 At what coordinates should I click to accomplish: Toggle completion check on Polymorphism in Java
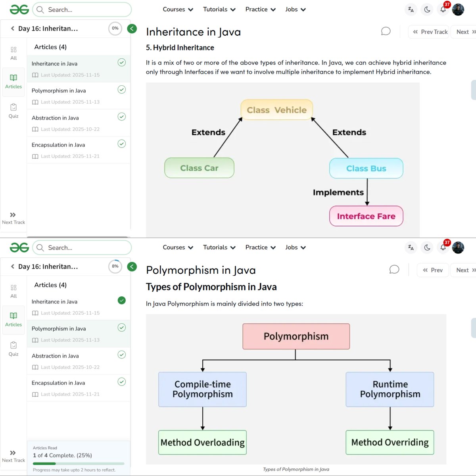click(122, 89)
